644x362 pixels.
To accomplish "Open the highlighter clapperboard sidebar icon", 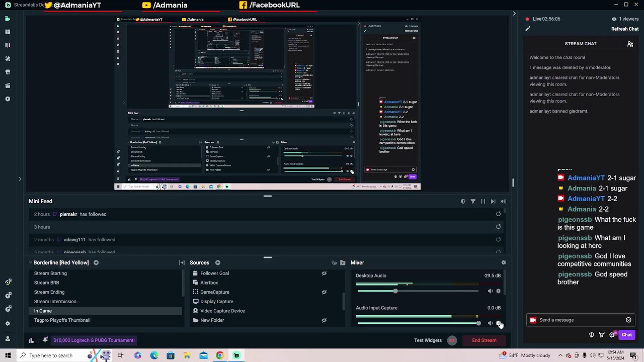I will coord(8,85).
